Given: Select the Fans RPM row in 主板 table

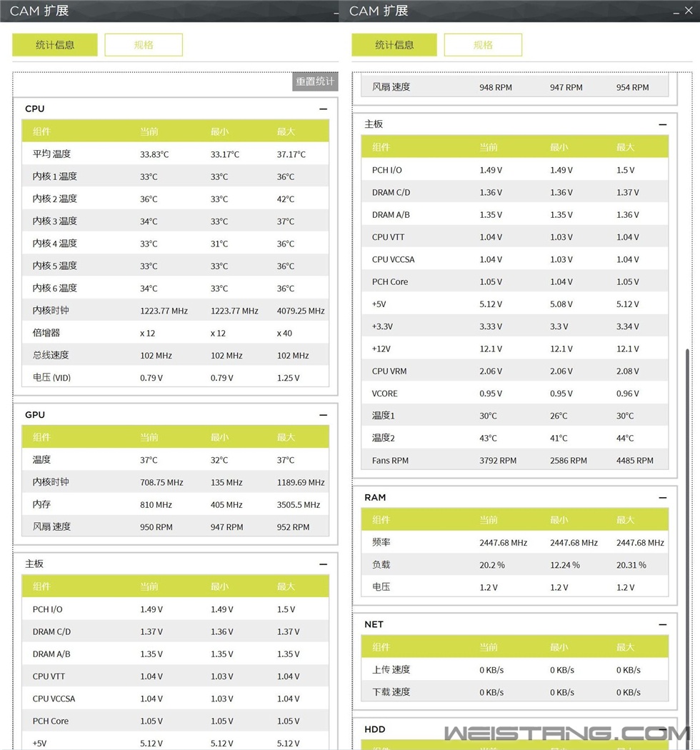Looking at the screenshot, I should point(514,461).
